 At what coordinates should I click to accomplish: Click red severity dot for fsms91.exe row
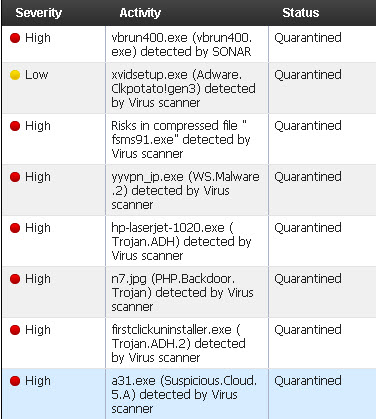(15, 126)
